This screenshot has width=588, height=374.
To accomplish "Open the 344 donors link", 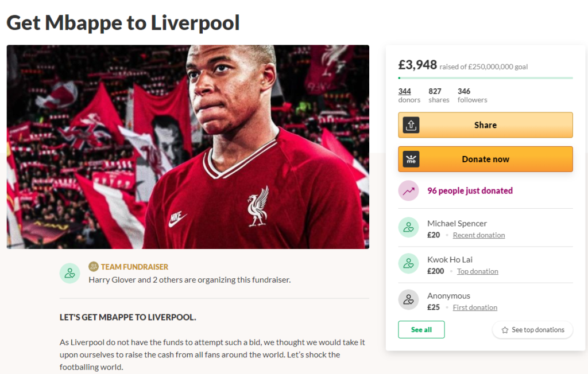I will pos(405,91).
